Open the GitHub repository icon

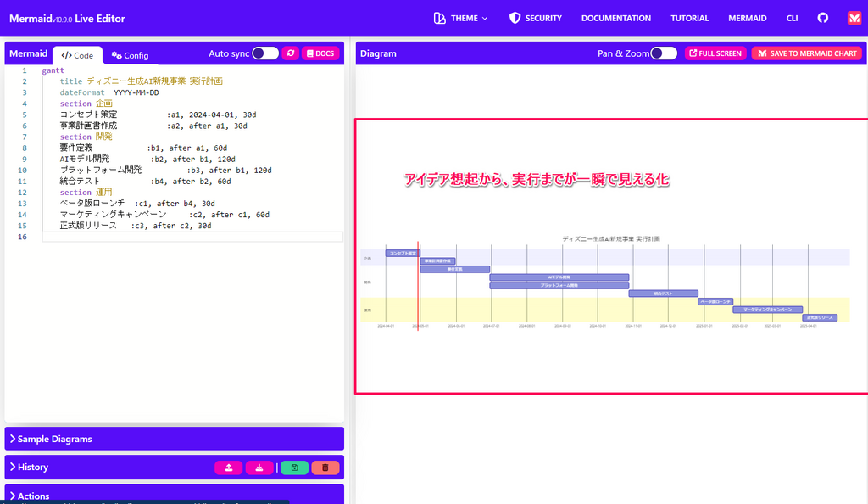pos(822,18)
